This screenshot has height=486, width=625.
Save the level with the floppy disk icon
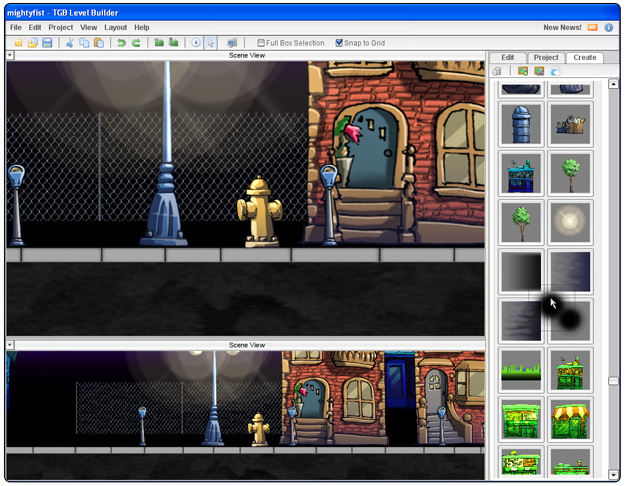point(47,43)
